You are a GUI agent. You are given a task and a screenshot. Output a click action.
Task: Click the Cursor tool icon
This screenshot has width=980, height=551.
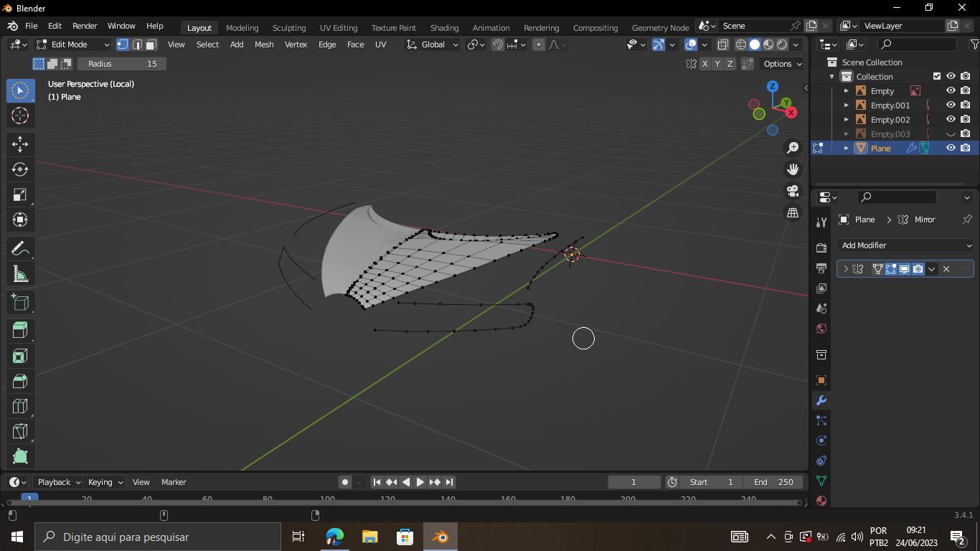coord(20,116)
